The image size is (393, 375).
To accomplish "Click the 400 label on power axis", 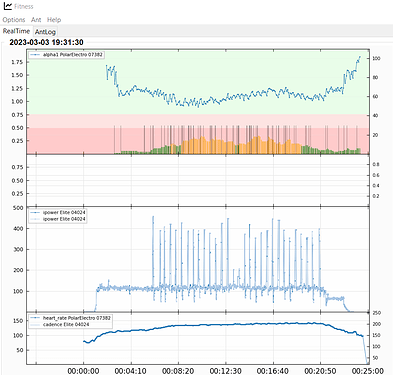I will [18, 229].
